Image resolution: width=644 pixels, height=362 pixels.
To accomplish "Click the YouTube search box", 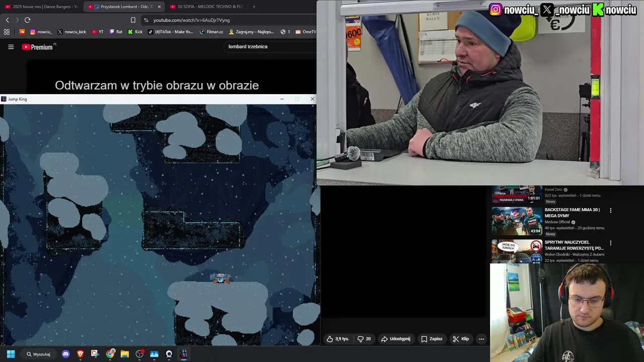I will pyautogui.click(x=269, y=46).
